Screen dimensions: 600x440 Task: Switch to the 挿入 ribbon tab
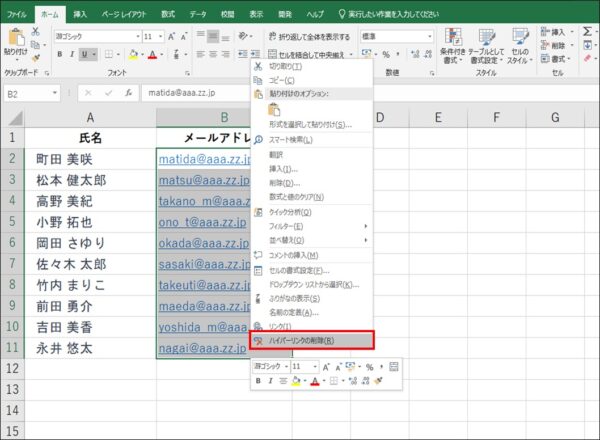[x=80, y=15]
